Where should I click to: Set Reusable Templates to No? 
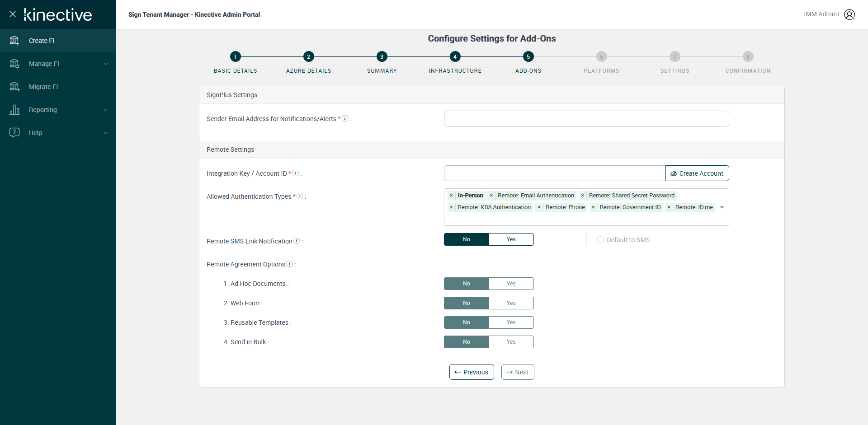467,322
